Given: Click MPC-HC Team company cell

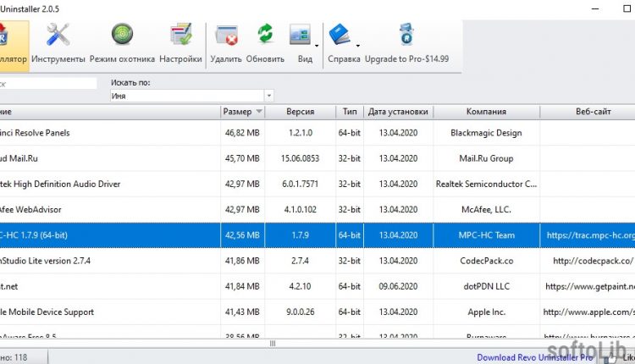Looking at the screenshot, I should click(486, 235).
